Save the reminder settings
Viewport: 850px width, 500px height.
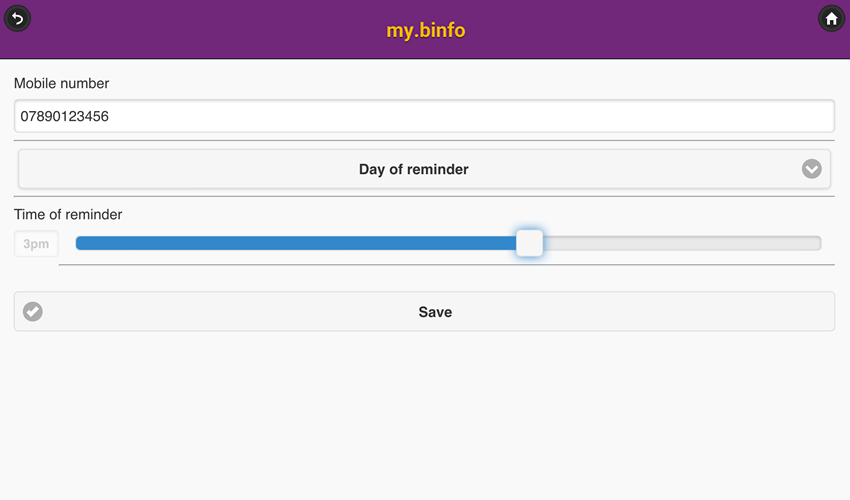click(434, 312)
